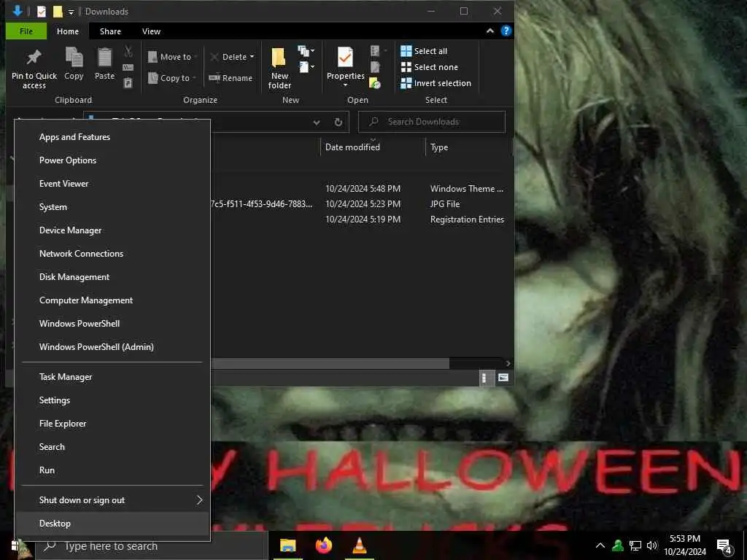Click the Copy path icon
The width and height of the screenshot is (747, 560).
[x=128, y=67]
